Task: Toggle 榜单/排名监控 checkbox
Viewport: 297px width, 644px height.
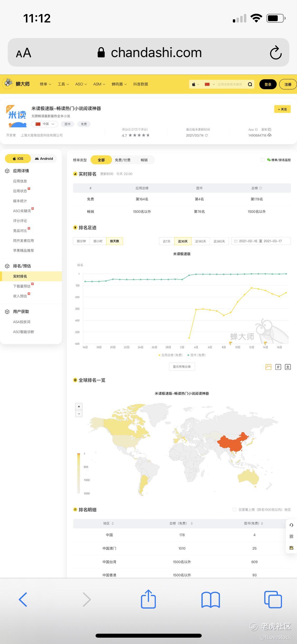Action: point(262,160)
